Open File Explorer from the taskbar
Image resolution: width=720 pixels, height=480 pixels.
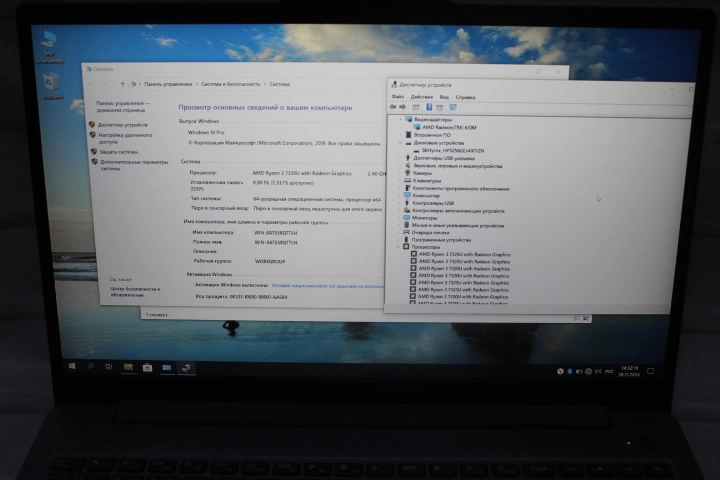(x=128, y=367)
